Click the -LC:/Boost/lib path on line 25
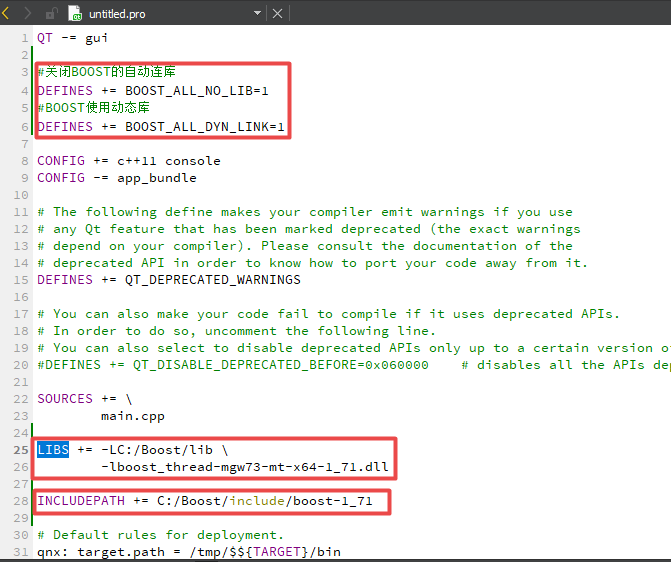Viewport: 671px width, 562px height. [x=157, y=450]
